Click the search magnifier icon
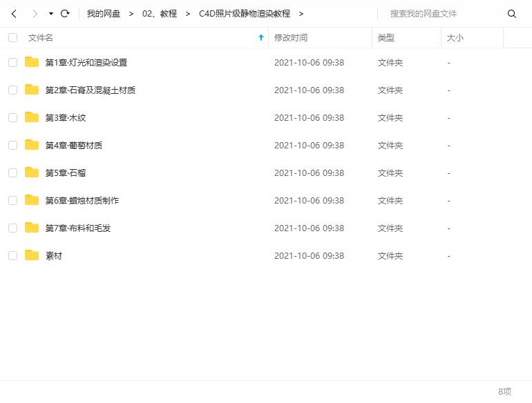The image size is (532, 403). [512, 14]
